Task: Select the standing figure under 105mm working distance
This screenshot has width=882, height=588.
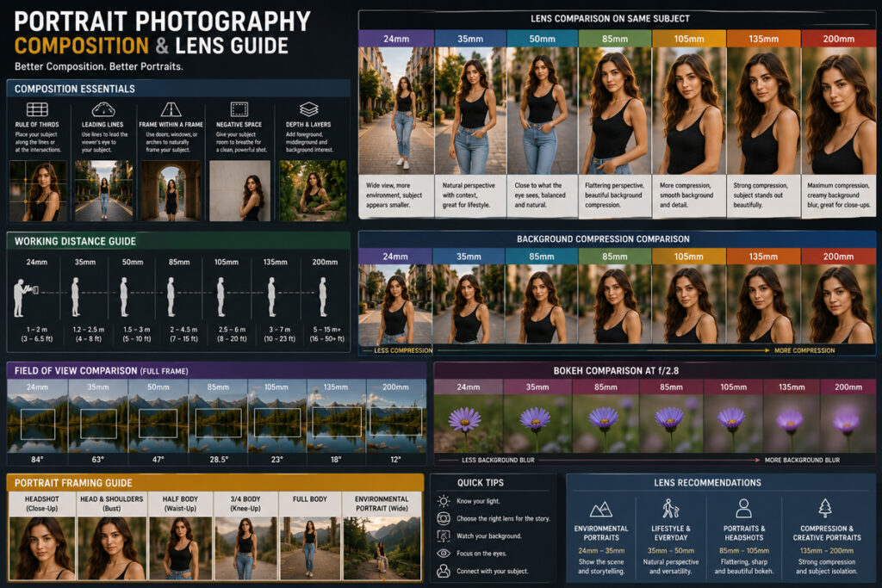Action: [221, 297]
